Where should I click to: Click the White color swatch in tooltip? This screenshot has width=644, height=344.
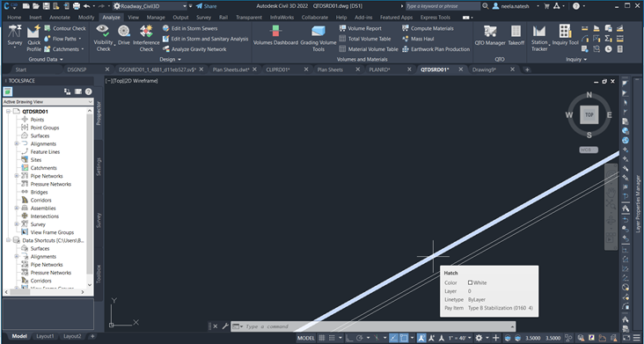[471, 282]
